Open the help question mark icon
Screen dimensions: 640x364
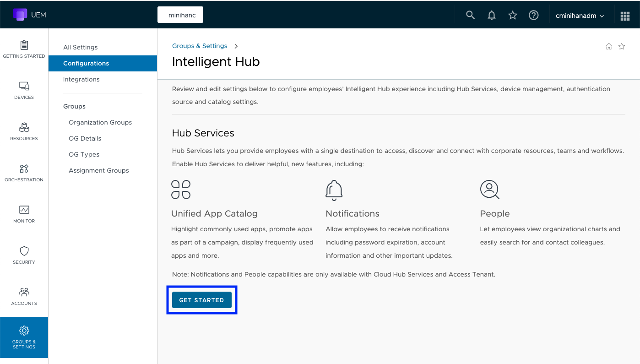point(533,15)
